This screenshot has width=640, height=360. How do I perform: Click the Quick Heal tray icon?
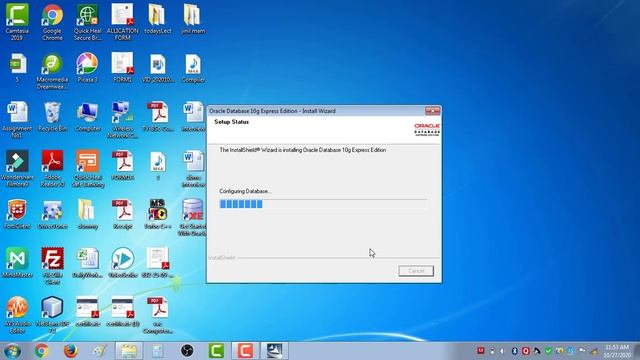pos(526,351)
